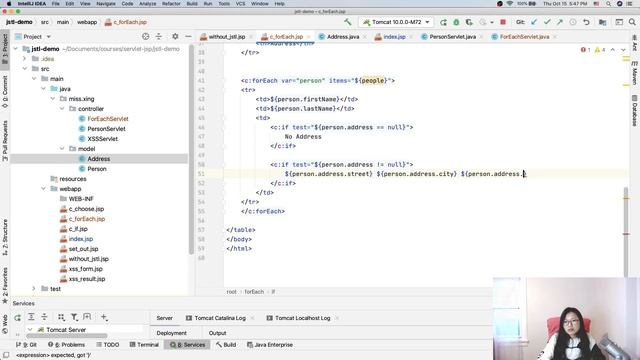Toggle tool window bars in the status bar corner
This screenshot has width=640, height=360.
6,355
